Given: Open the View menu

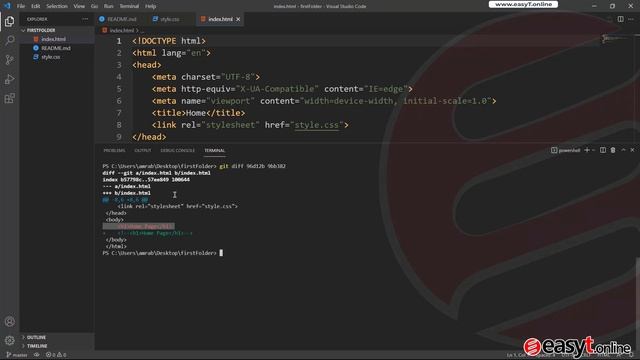Looking at the screenshot, I should tap(79, 6).
